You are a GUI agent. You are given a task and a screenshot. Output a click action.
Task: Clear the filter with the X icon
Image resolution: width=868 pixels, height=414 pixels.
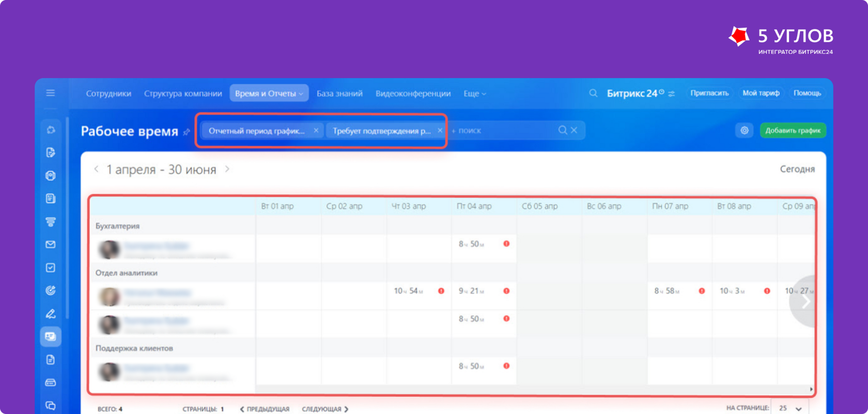(x=574, y=130)
